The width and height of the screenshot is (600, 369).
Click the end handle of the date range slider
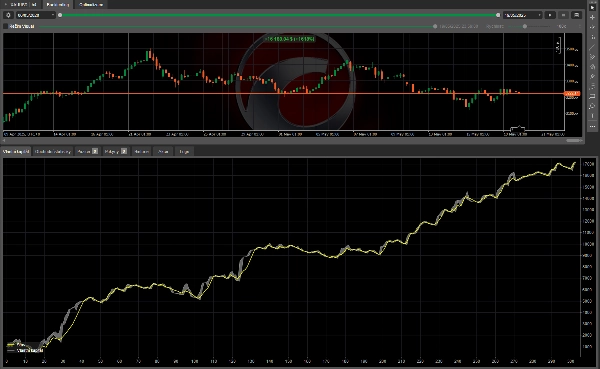click(498, 15)
